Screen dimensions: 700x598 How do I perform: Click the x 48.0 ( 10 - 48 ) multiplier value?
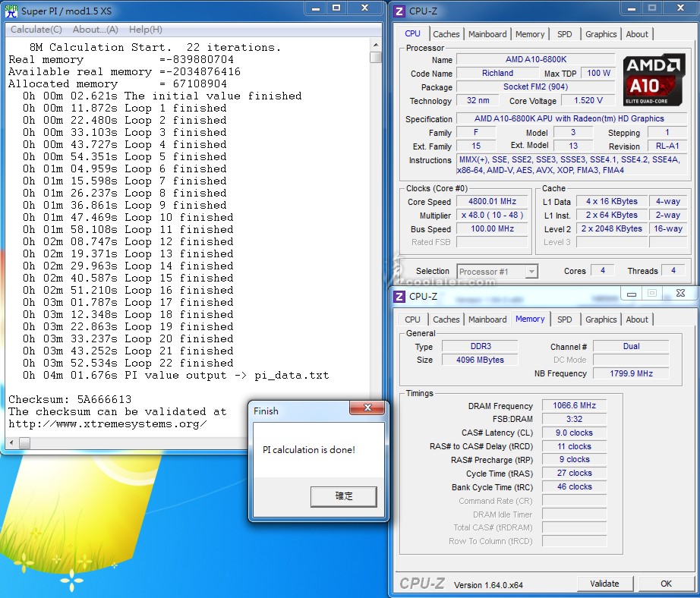pos(492,215)
